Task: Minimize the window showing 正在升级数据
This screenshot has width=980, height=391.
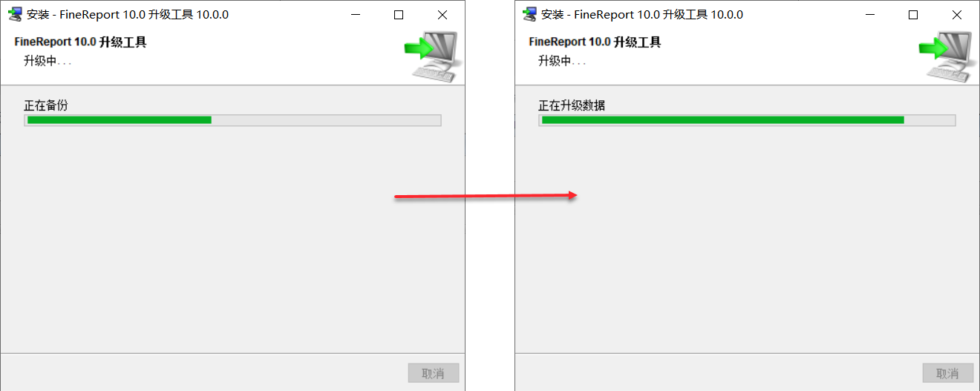Action: 871,15
